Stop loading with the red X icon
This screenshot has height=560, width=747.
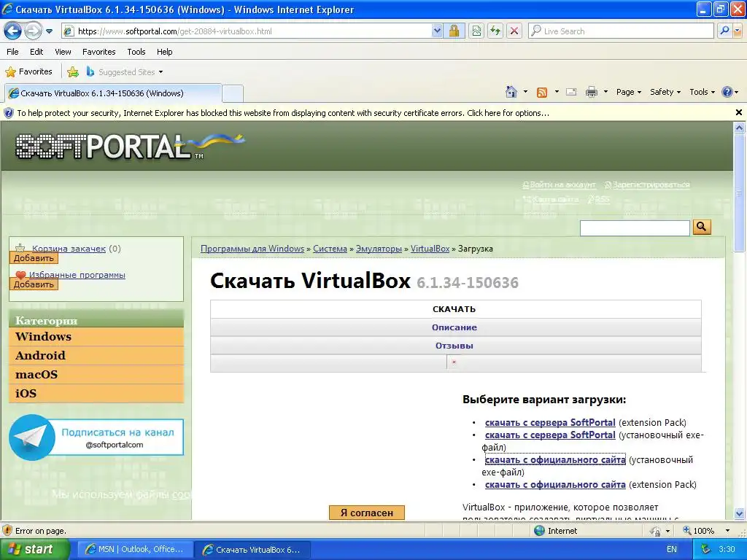coord(514,31)
